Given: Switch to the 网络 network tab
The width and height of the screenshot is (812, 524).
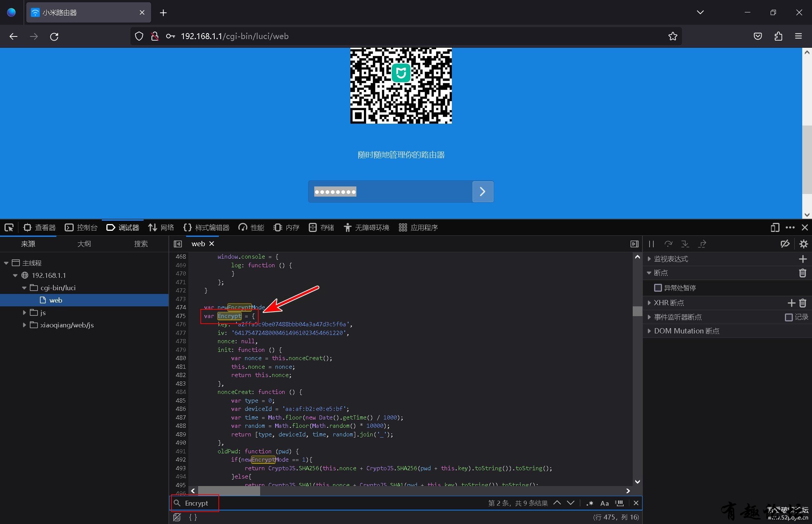Looking at the screenshot, I should tap(161, 227).
